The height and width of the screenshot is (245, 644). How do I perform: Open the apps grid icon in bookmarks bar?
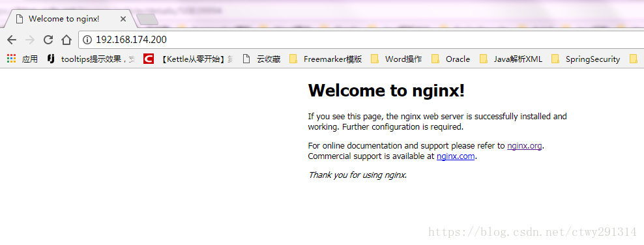click(x=11, y=59)
